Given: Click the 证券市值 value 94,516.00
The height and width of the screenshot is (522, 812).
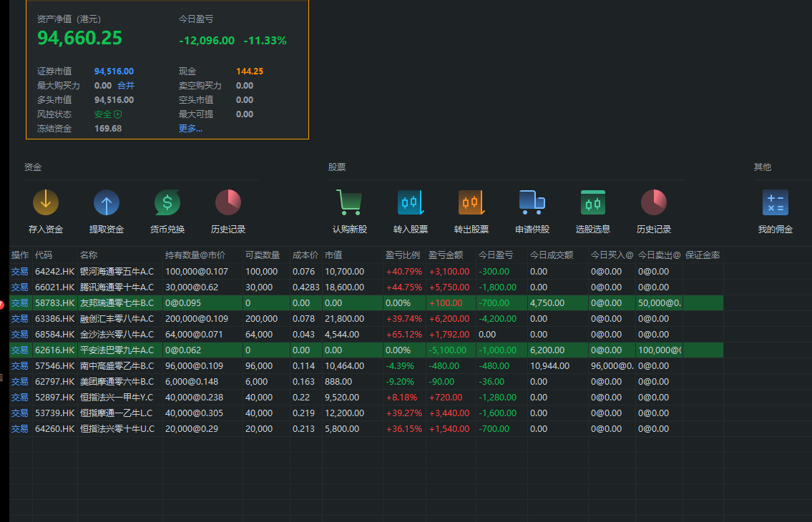Looking at the screenshot, I should pyautogui.click(x=114, y=72).
